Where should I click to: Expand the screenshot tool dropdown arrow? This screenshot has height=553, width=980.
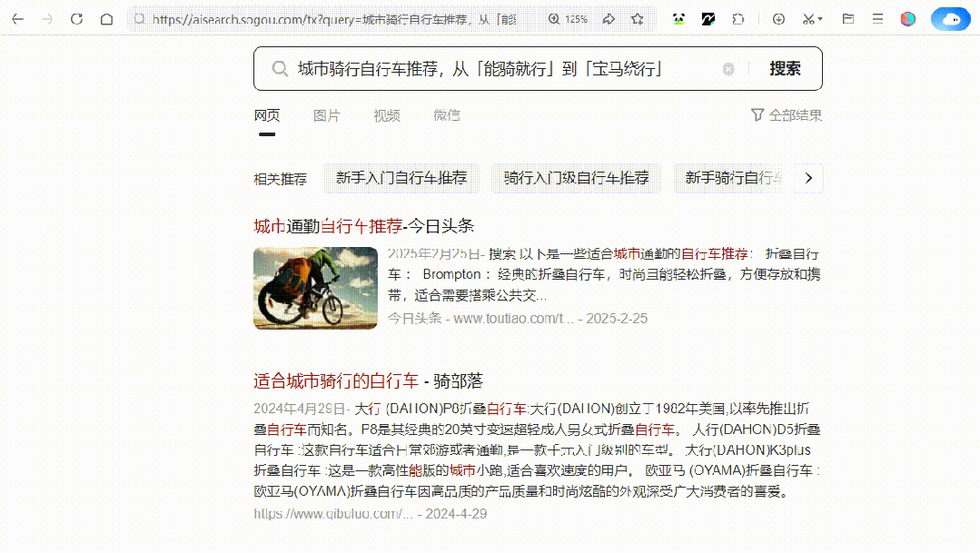tap(820, 19)
